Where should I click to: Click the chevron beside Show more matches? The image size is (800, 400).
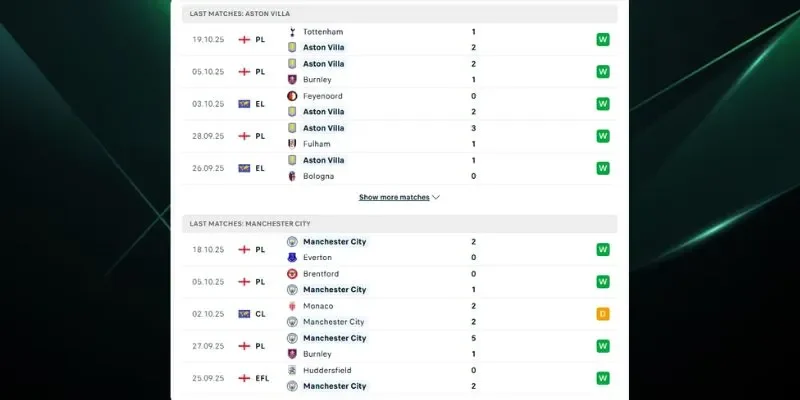[x=436, y=198]
